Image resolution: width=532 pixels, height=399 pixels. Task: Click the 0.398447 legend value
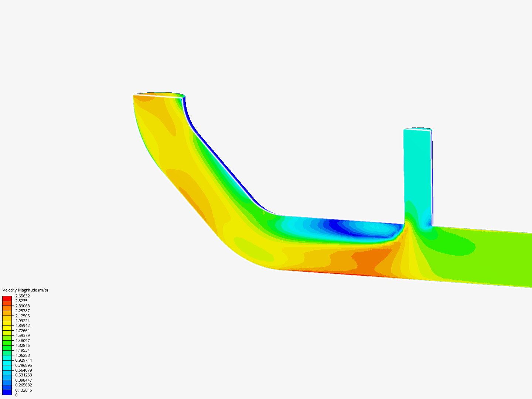pos(24,380)
